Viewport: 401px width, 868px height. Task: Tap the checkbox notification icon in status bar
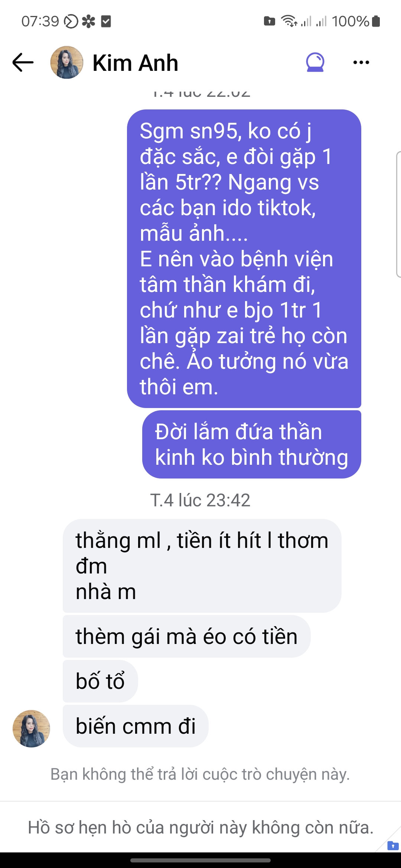coord(106,22)
